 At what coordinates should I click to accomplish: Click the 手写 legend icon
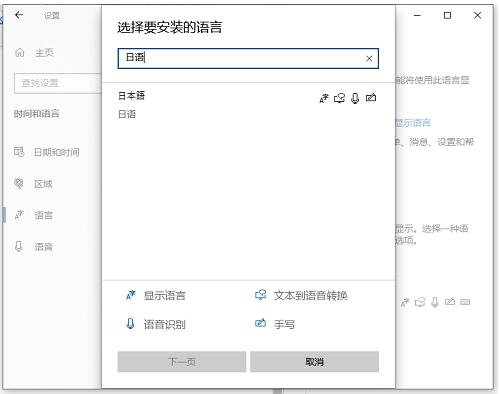pyautogui.click(x=260, y=323)
